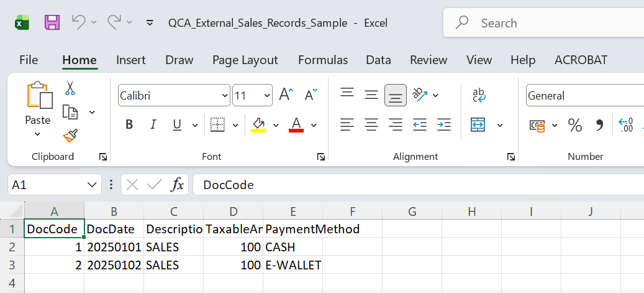Screen dimensions: 644x293
Task: Apply the yellow fill color swatch
Action: coord(258,125)
